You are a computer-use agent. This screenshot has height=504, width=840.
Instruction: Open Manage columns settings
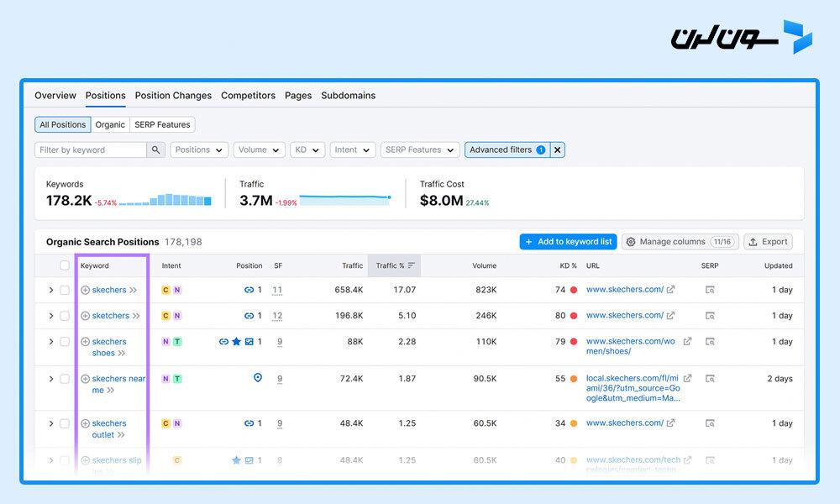pos(680,242)
